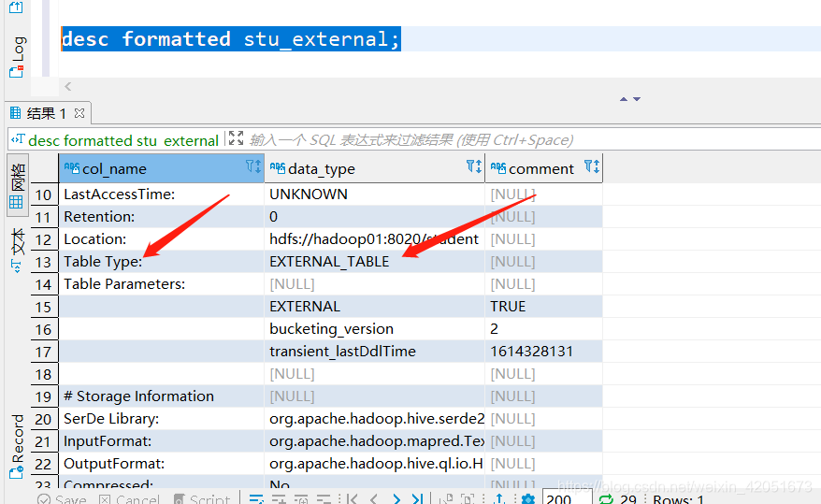Click the fetch size field showing 200
The image size is (821, 504).
(x=567, y=498)
